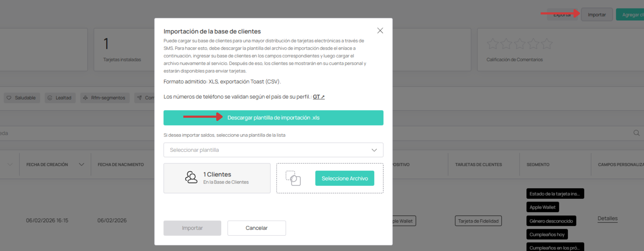Click the Estado de la tarjeta segment tag
Image resolution: width=644 pixels, height=251 pixels.
(x=555, y=194)
